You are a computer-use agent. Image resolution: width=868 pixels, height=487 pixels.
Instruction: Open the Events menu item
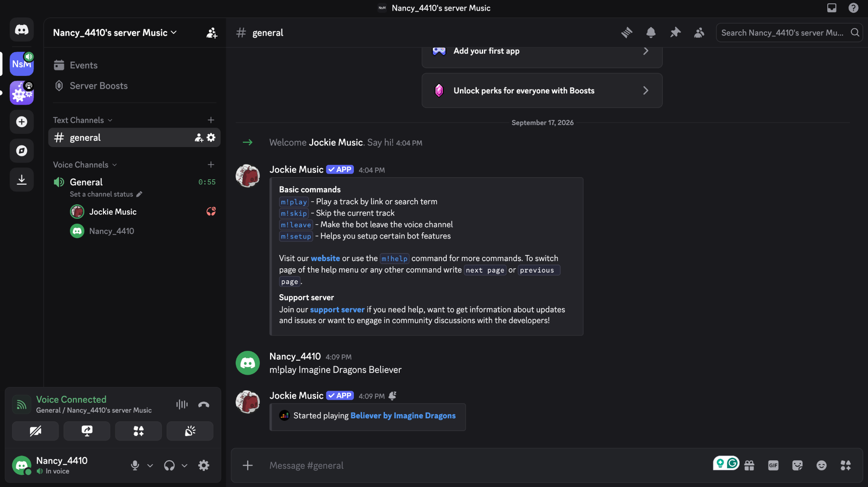134,65
